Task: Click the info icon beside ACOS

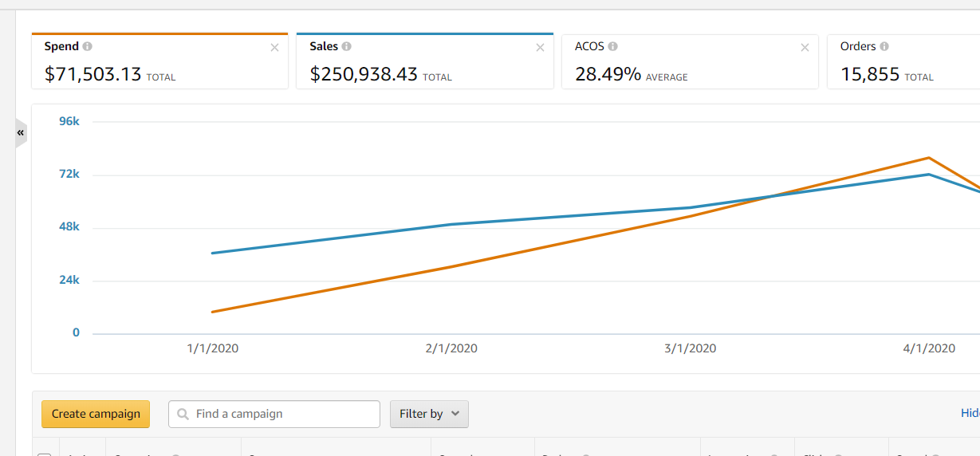Action: click(x=613, y=47)
